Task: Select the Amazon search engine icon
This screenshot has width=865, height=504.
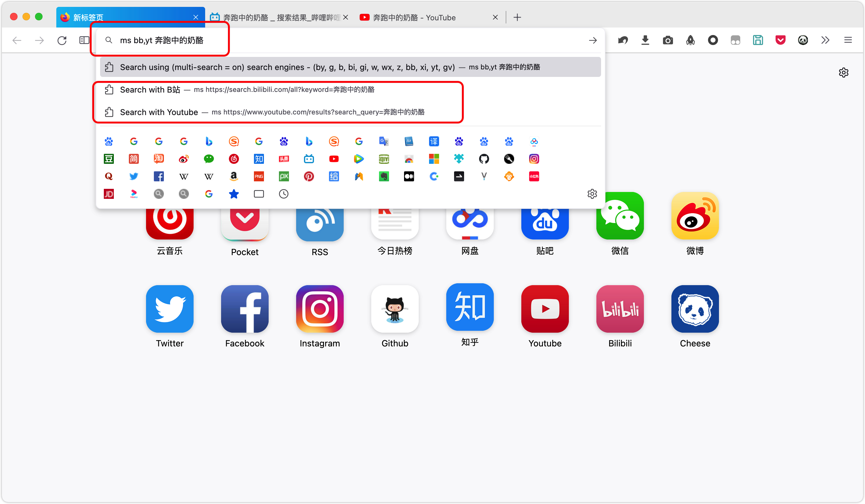Action: (234, 176)
